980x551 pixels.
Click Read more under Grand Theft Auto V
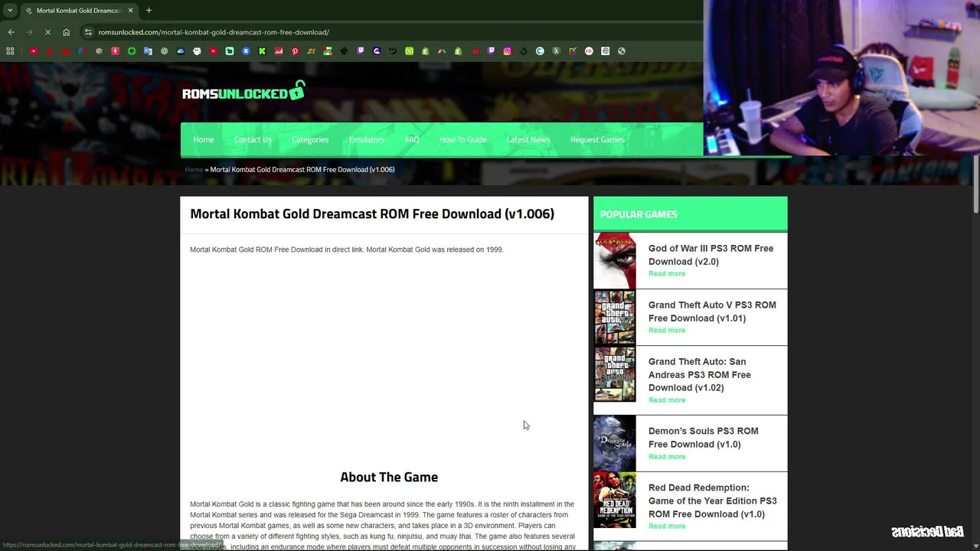click(667, 330)
